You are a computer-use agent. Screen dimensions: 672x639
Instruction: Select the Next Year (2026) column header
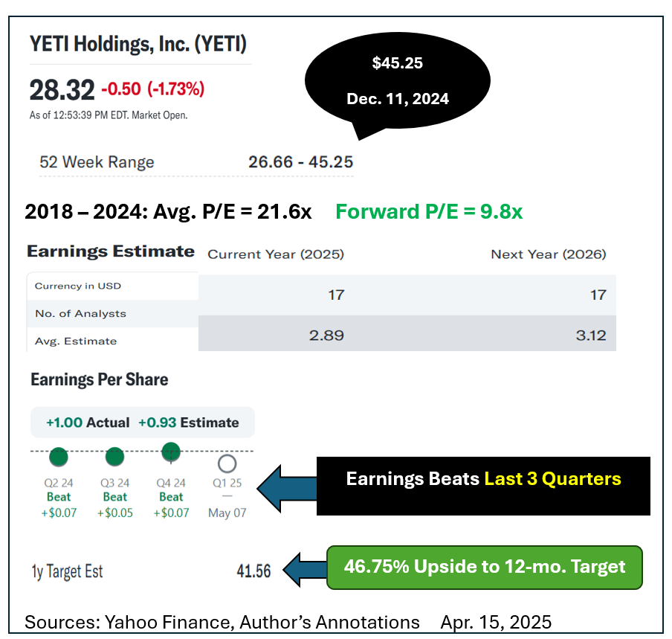pos(549,254)
